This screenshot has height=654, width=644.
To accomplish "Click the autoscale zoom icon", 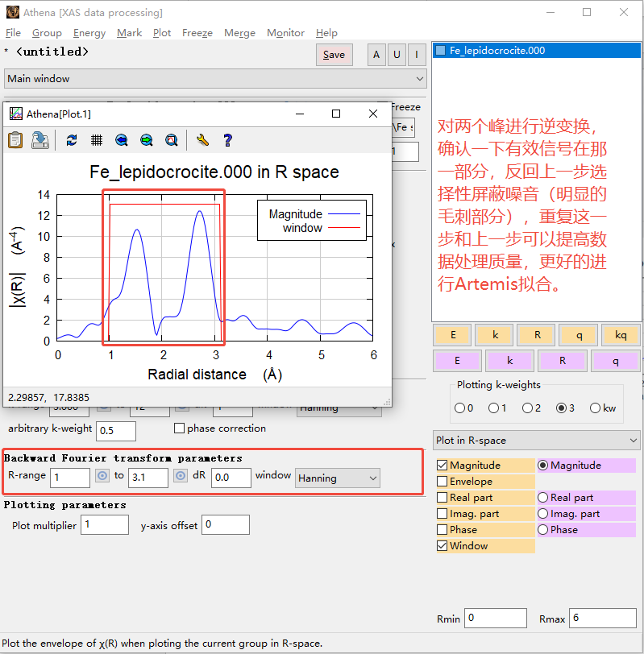I will 172,140.
